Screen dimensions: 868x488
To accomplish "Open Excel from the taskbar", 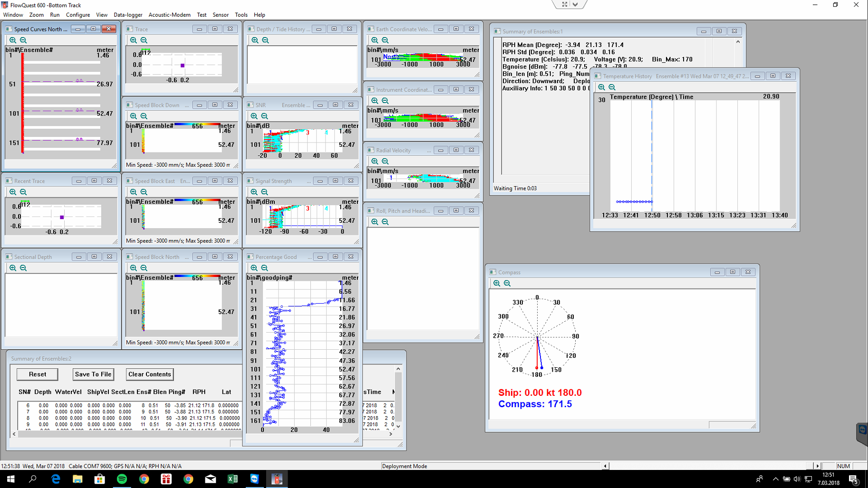I will (x=232, y=479).
